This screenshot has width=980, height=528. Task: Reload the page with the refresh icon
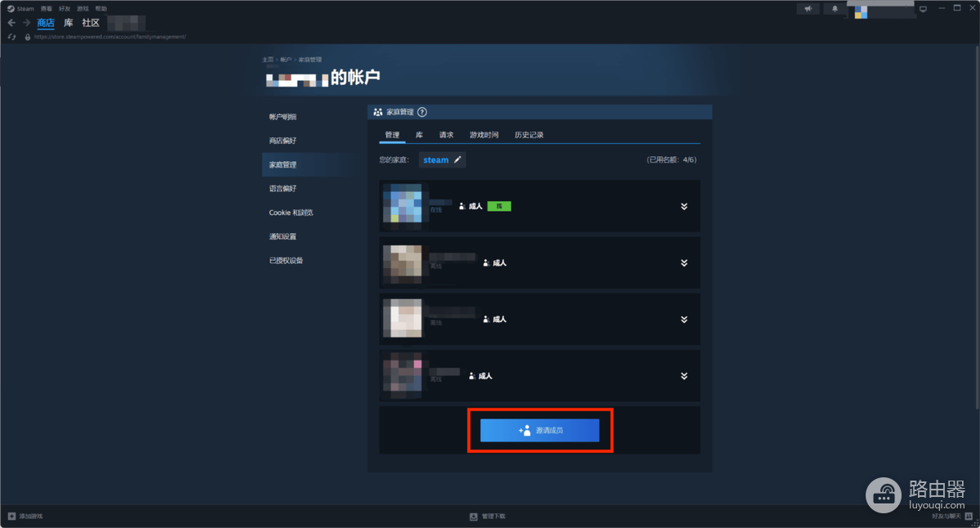[11, 37]
